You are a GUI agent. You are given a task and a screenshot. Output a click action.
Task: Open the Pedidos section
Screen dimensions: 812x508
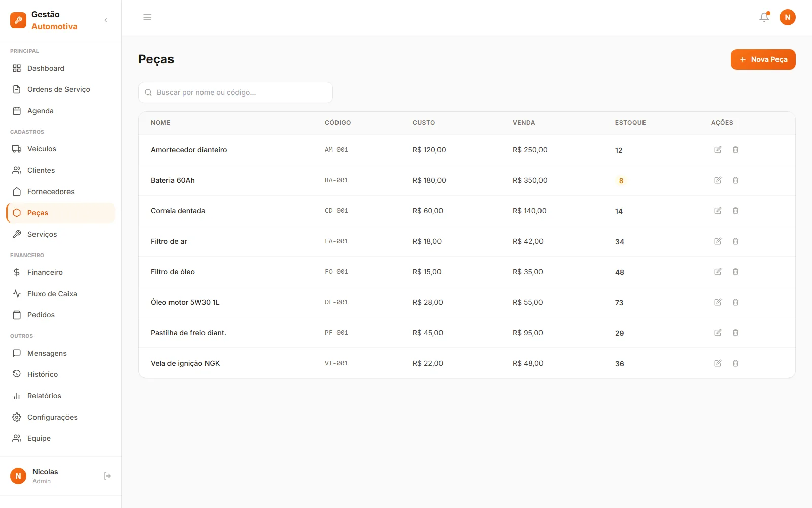61,315
